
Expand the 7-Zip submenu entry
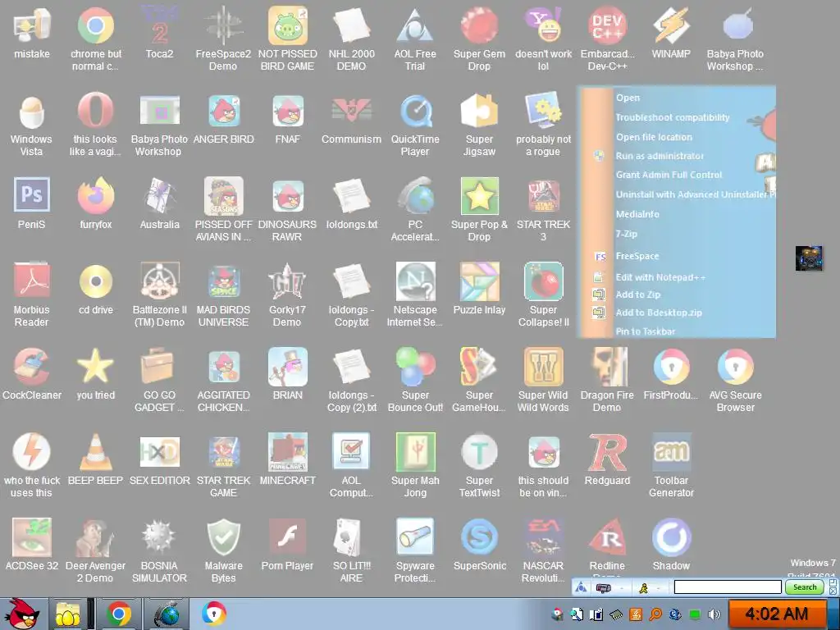[626, 234]
